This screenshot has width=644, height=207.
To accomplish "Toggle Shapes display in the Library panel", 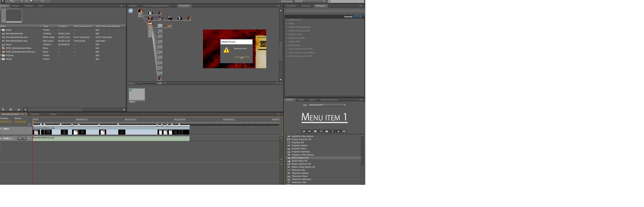I will pos(338,131).
